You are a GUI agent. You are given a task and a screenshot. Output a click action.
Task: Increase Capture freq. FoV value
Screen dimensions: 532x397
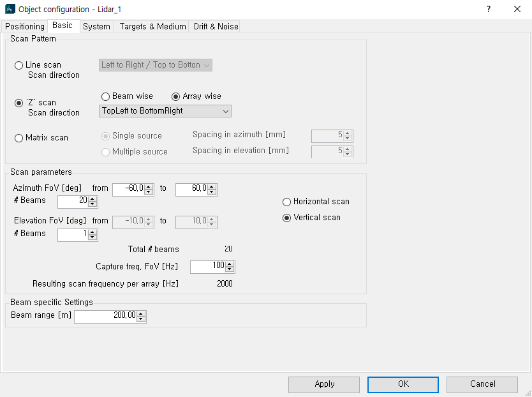(230, 264)
